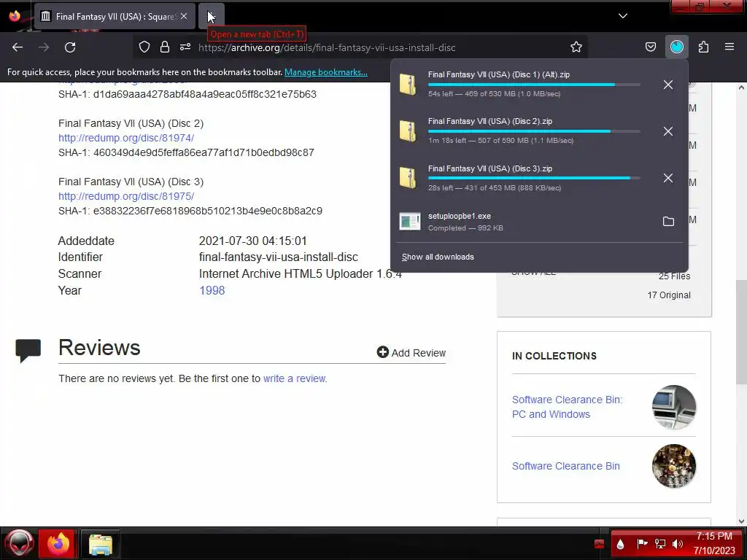
Task: Cancel the Disc 2.zip download
Action: pyautogui.click(x=668, y=131)
